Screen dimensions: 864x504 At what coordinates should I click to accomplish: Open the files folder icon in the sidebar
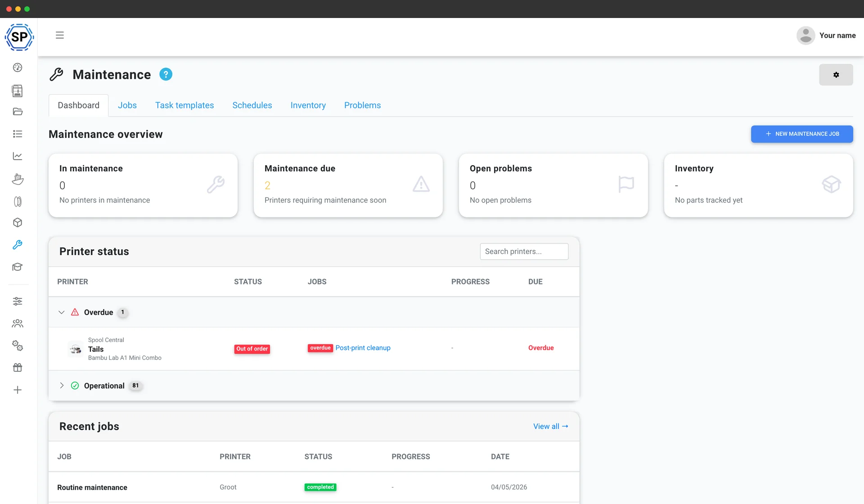[x=18, y=112]
